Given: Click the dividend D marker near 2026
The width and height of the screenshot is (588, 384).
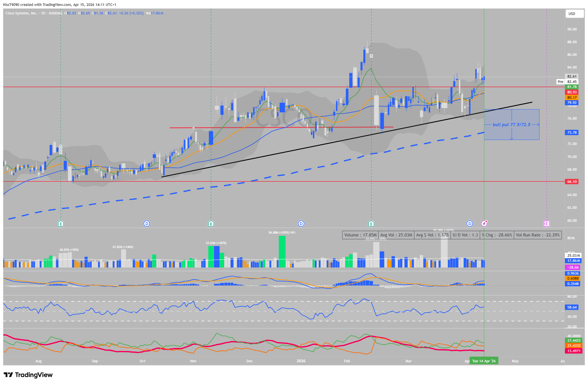Looking at the screenshot, I should tap(301, 224).
